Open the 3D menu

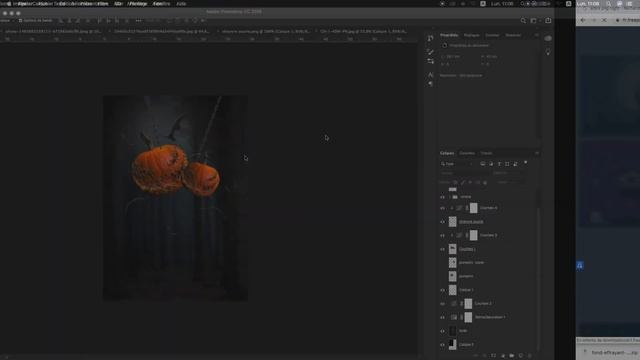click(x=118, y=4)
